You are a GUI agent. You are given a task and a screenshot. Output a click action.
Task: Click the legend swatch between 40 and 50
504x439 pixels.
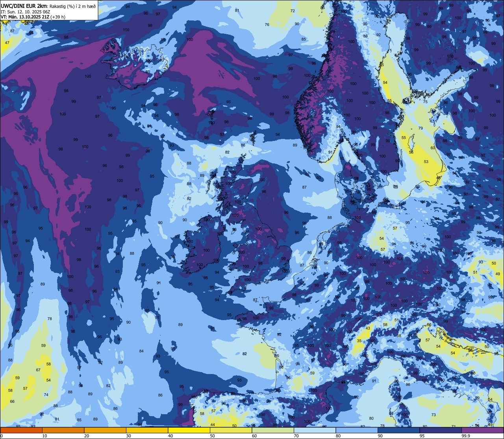tap(189, 430)
